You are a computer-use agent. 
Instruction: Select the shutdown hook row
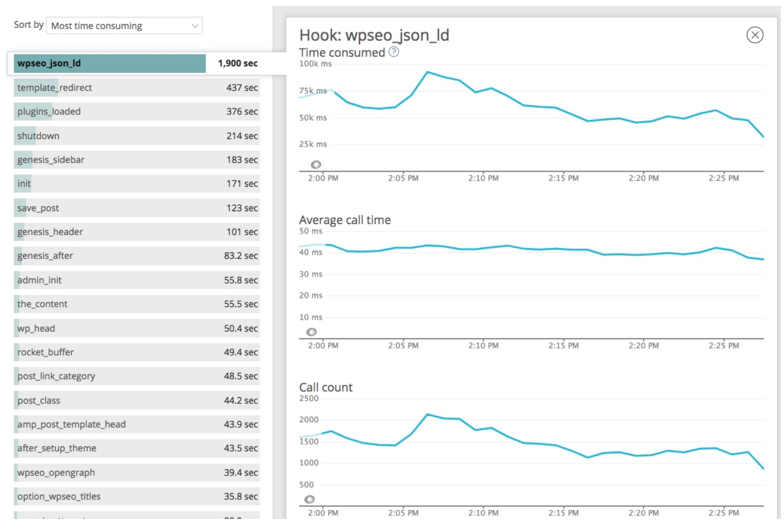(137, 136)
